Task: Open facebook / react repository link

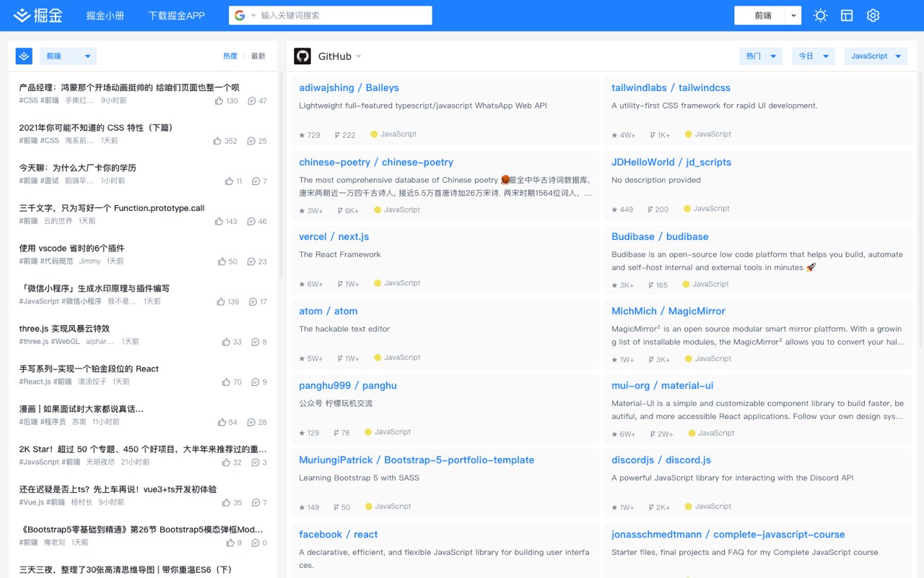Action: (339, 534)
